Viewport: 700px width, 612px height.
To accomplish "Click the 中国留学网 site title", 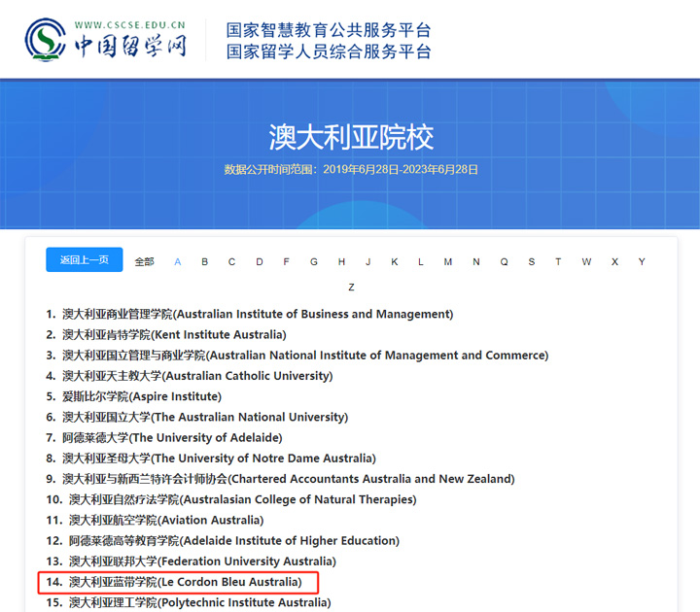I will [130, 47].
